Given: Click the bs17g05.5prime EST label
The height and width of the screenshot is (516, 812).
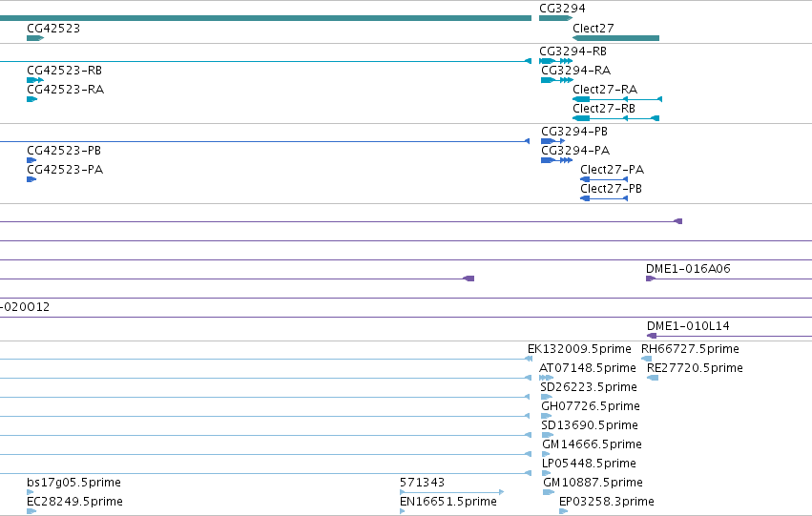Looking at the screenshot, I should click(x=74, y=483).
